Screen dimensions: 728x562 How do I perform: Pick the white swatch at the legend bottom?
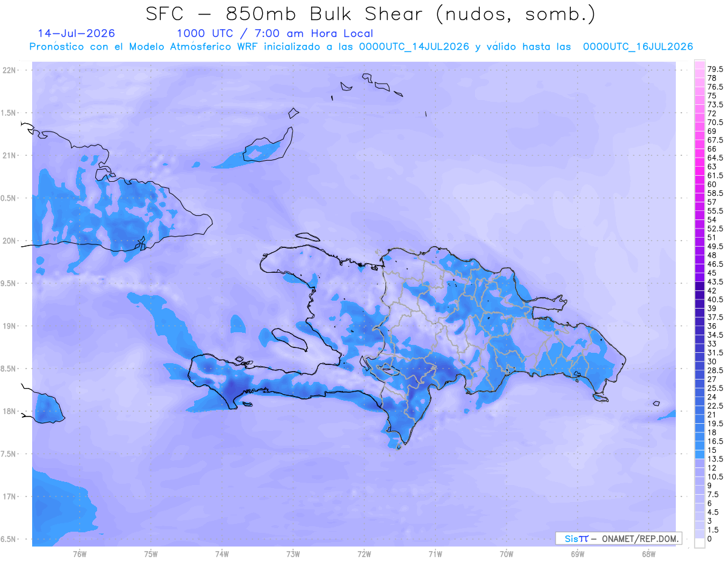click(699, 543)
